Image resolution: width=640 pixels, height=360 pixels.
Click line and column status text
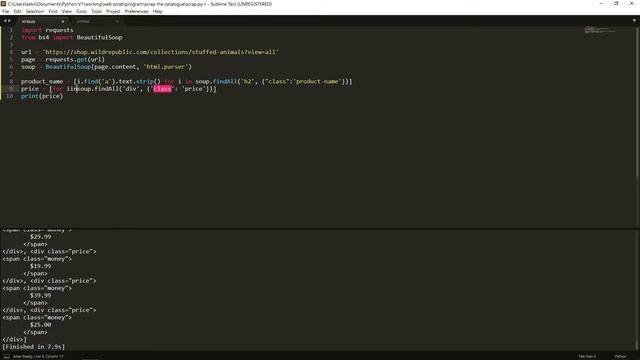coord(38,356)
